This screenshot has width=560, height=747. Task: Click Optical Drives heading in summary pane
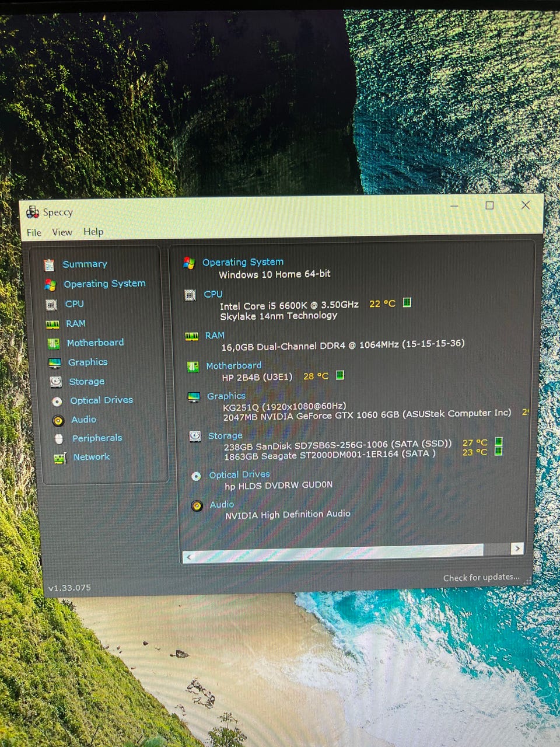[x=239, y=474]
